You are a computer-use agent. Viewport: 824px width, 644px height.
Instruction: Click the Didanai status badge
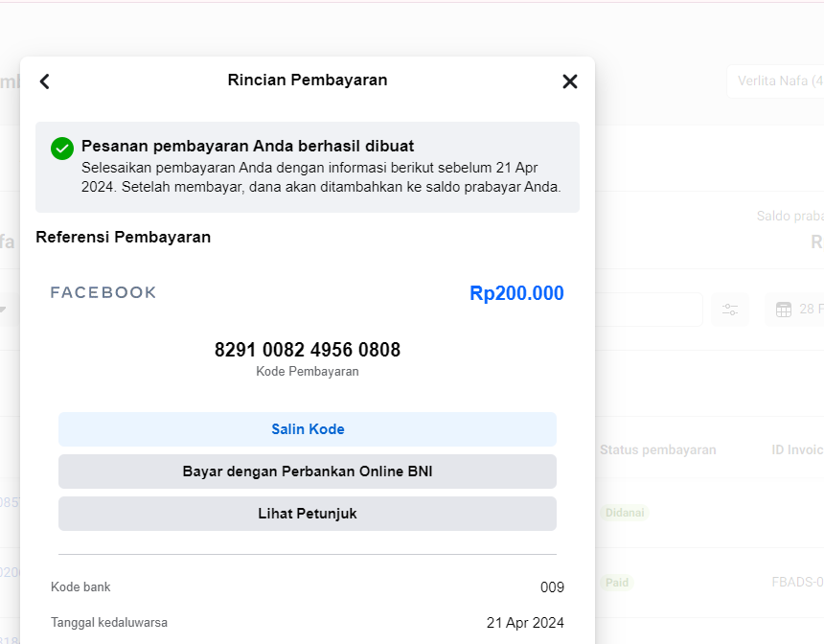coord(625,513)
